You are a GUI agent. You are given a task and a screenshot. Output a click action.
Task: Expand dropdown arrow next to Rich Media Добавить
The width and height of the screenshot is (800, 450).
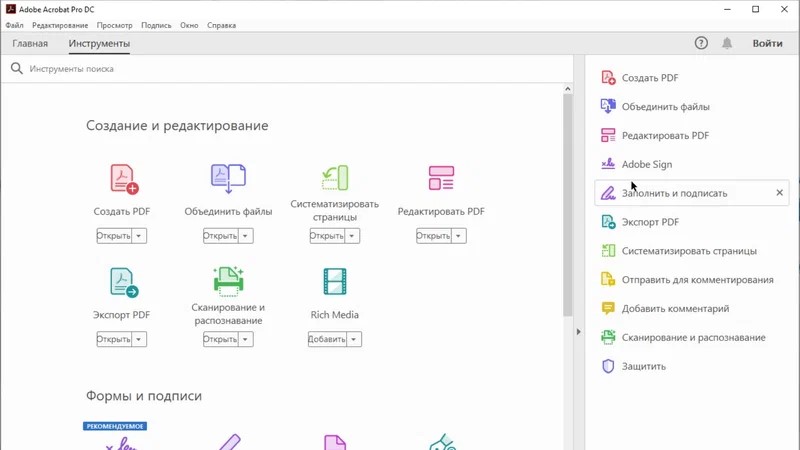[x=354, y=339]
